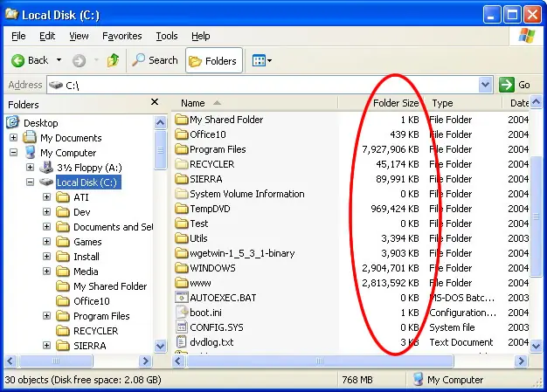Select CONFIG.SYS file icon
The width and height of the screenshot is (547, 392).
point(182,327)
